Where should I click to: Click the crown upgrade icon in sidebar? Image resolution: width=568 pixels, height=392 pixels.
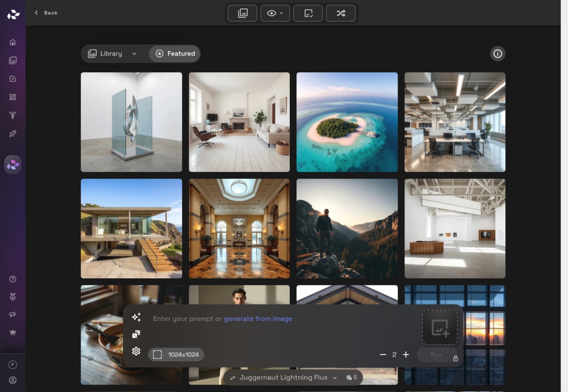pyautogui.click(x=13, y=332)
